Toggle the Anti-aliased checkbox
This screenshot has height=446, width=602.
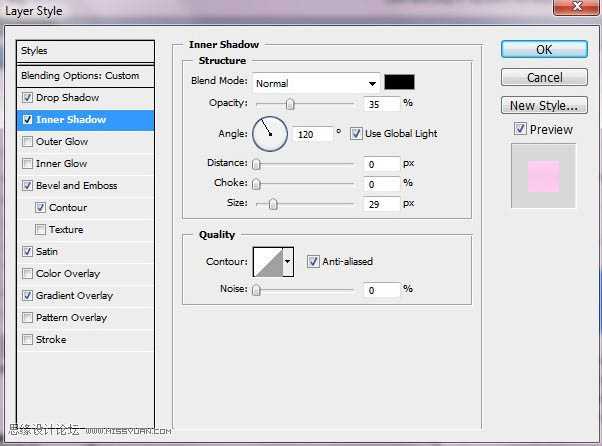pyautogui.click(x=313, y=261)
